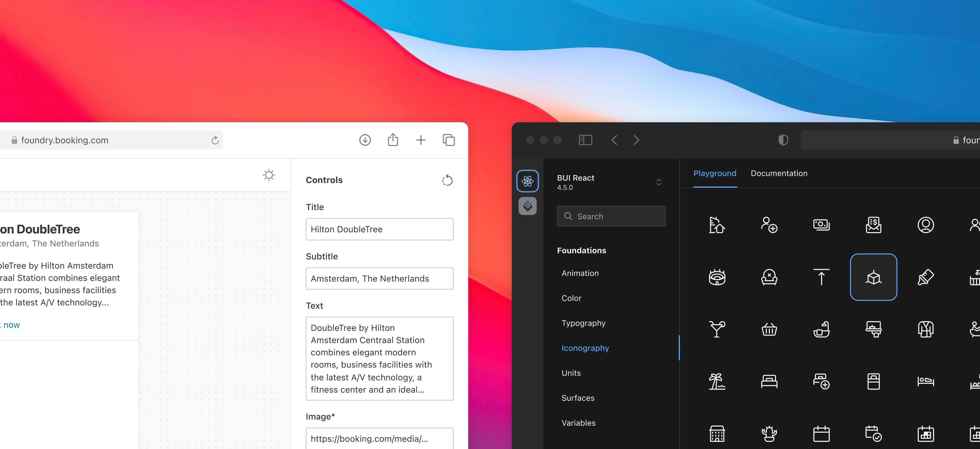Switch to the Playground tab
Image resolution: width=980 pixels, height=449 pixels.
(715, 174)
